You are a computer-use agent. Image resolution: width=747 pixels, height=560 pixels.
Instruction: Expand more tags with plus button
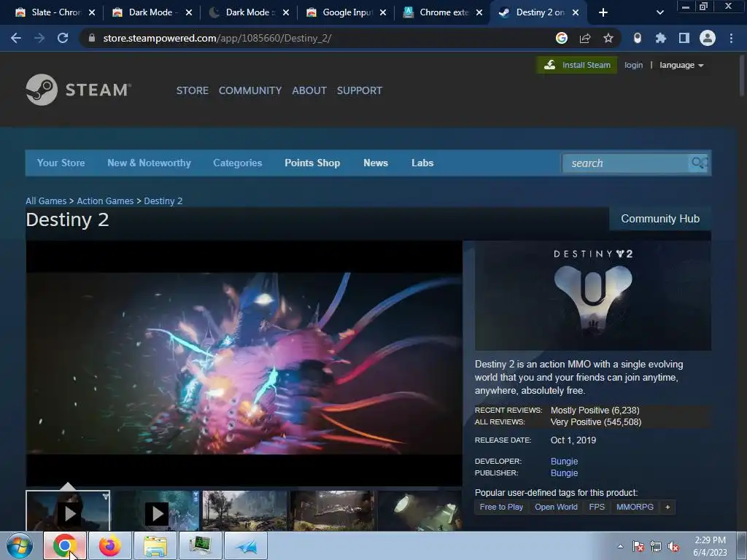[x=667, y=507]
